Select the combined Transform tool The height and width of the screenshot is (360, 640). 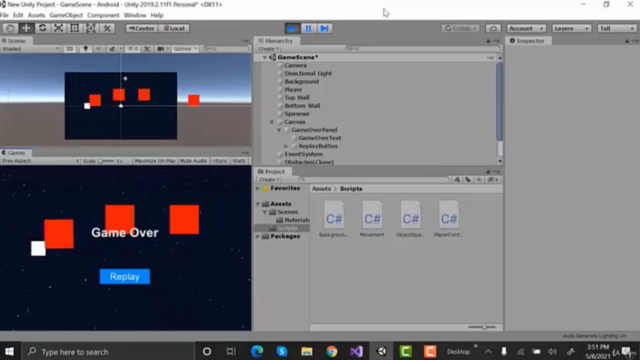[91, 28]
